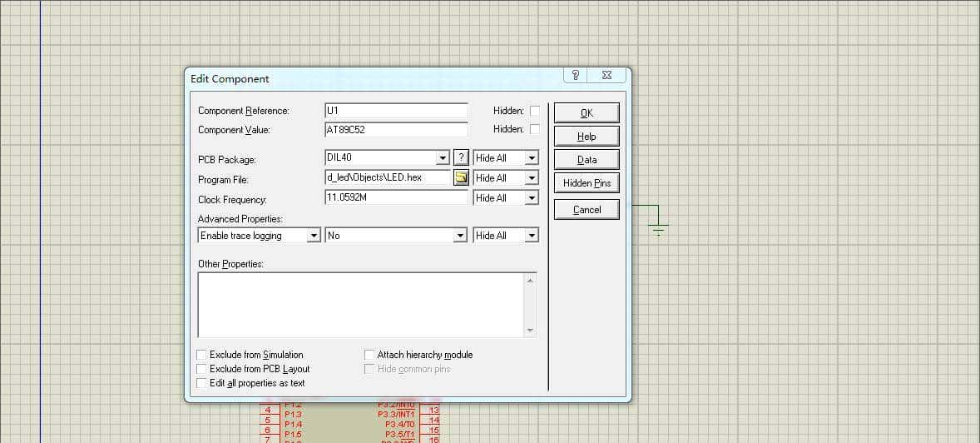Cancel the Edit Component dialog

coord(587,210)
